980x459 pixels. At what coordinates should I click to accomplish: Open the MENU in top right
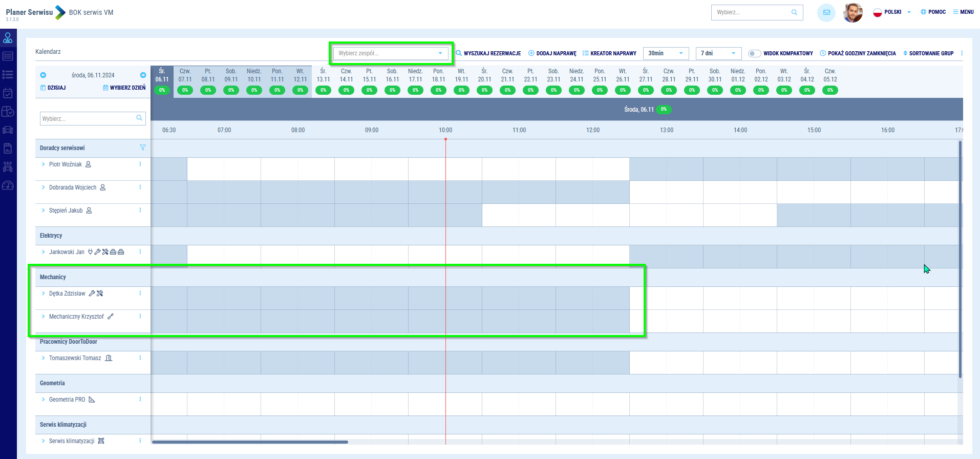tap(963, 12)
